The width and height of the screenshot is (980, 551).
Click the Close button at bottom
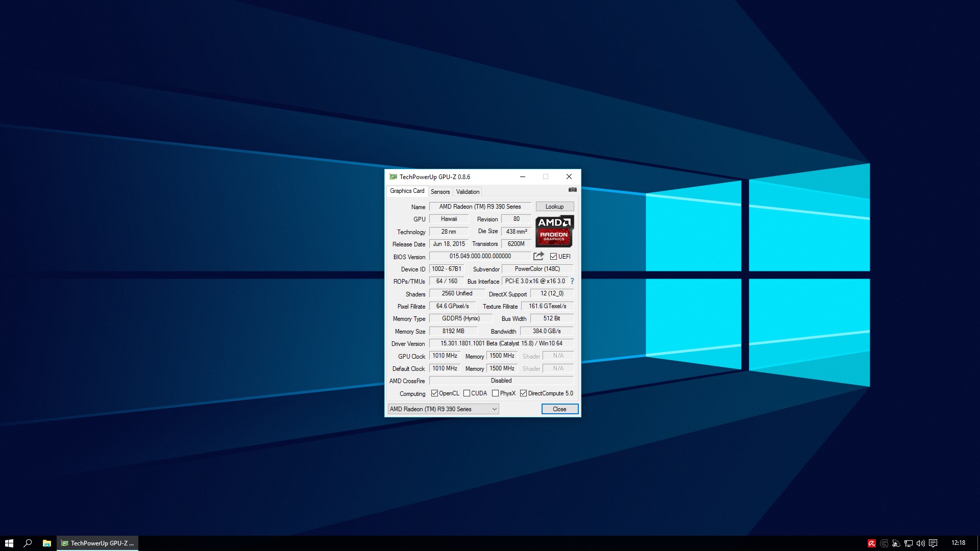pos(559,409)
